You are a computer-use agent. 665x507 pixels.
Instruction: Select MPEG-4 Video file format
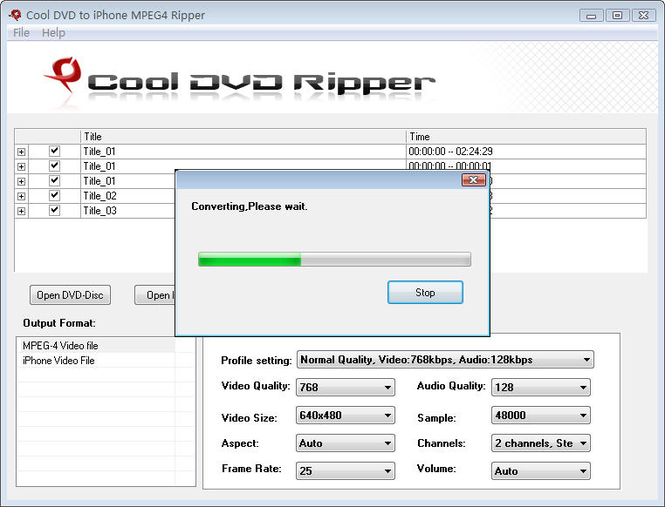click(x=60, y=346)
